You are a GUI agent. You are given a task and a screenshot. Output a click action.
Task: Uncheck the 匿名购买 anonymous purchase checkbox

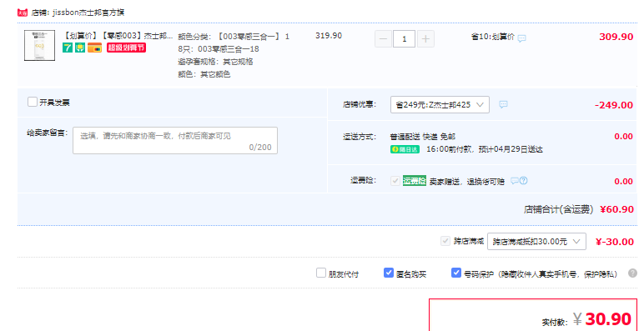[389, 273]
